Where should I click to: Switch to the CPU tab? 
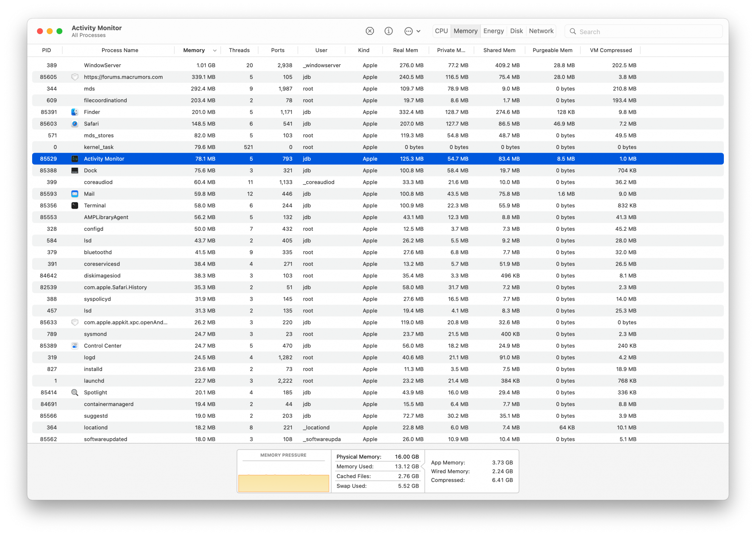[x=441, y=31]
